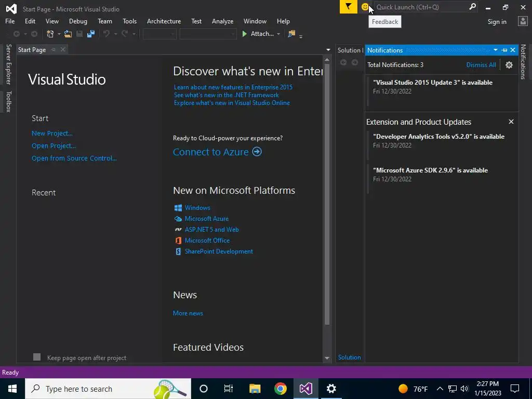This screenshot has width=532, height=399.
Task: Open Visual Studio from the taskbar
Action: 305,389
